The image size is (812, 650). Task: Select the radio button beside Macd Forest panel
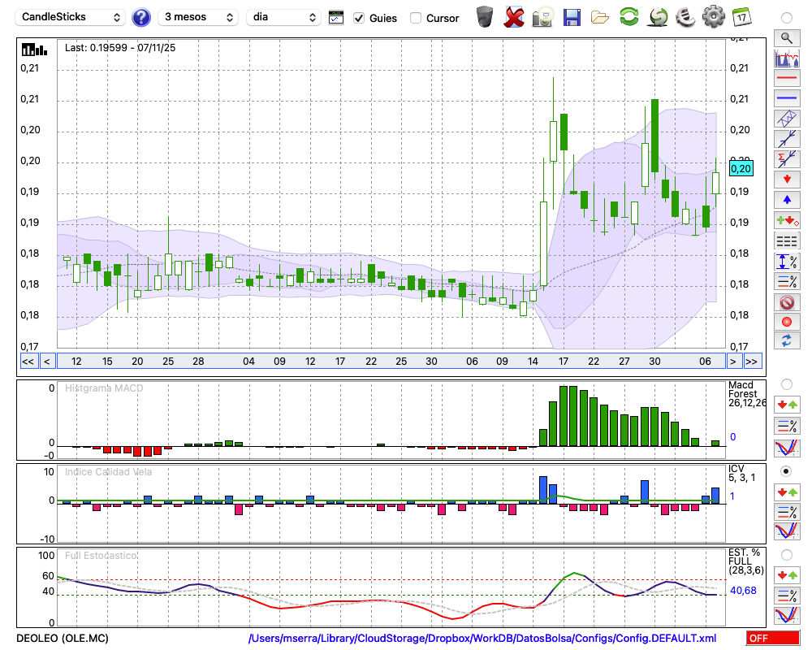pos(786,383)
